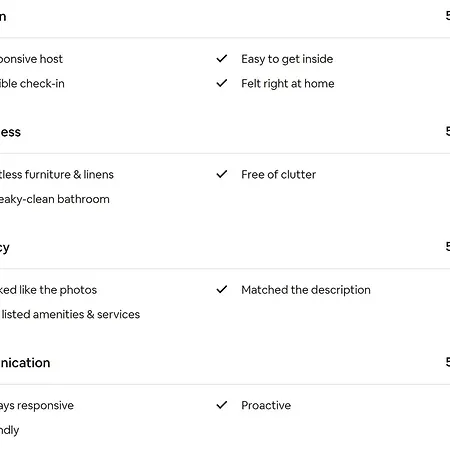450x450 pixels.
Task: Click the 'looked like the photos' item
Action: point(48,290)
